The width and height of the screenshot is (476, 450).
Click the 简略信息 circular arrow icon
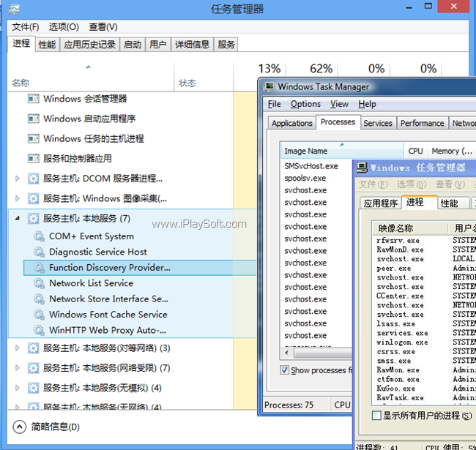pyautogui.click(x=20, y=427)
